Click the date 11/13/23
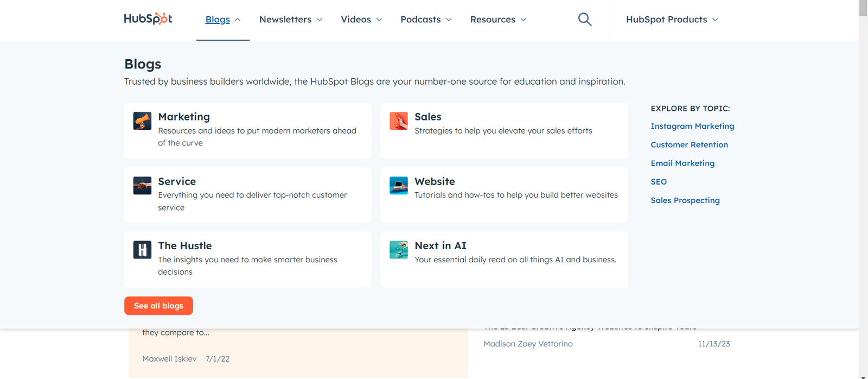The width and height of the screenshot is (868, 379). click(x=714, y=344)
